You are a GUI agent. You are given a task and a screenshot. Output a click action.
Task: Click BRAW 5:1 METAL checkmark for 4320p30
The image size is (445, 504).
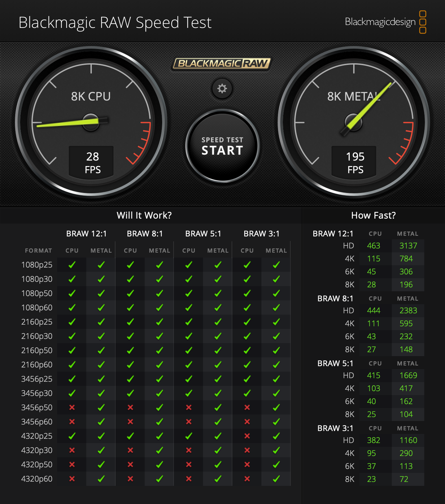coord(218,450)
